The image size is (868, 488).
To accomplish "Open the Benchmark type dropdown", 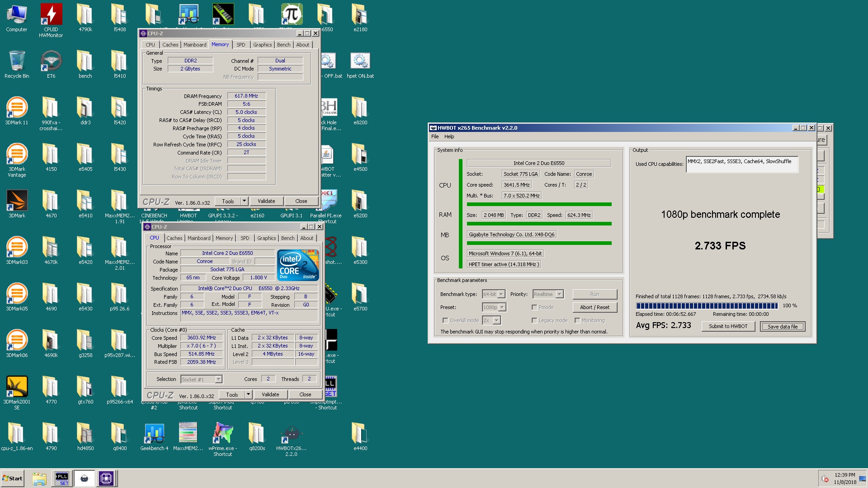I will (494, 294).
